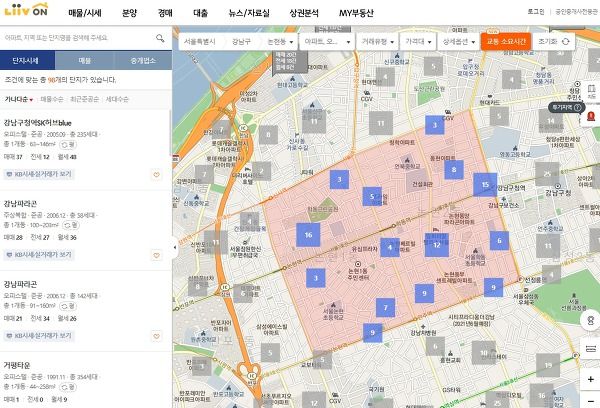Click the blue cluster marker 4

click(390, 247)
